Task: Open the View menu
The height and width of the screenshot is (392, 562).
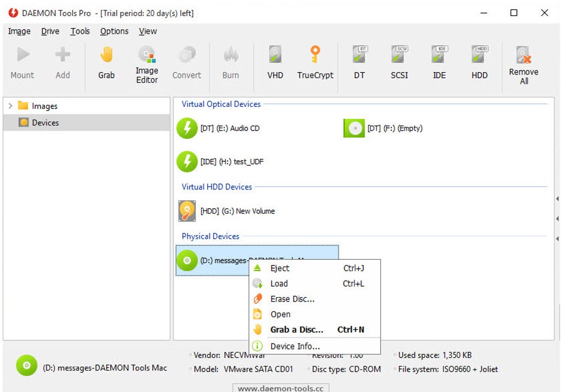Action: pyautogui.click(x=148, y=31)
